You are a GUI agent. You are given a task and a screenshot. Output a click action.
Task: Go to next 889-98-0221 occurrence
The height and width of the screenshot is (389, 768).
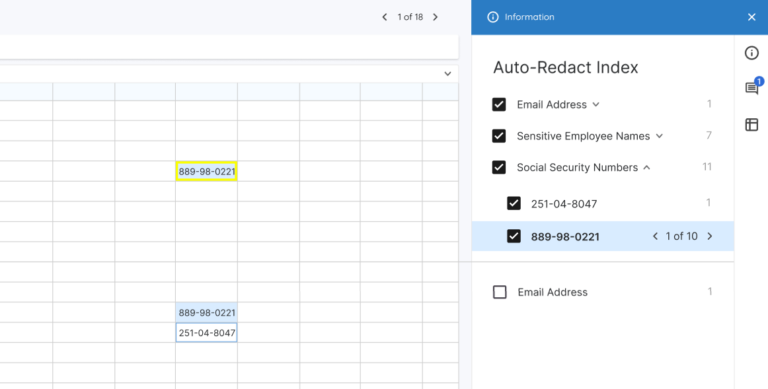point(710,236)
